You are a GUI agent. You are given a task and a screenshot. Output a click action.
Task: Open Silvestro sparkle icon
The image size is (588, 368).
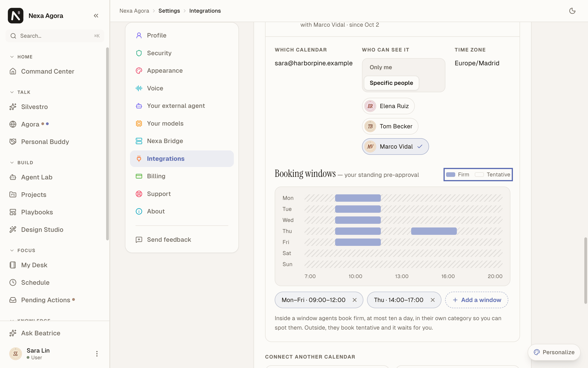tap(13, 106)
